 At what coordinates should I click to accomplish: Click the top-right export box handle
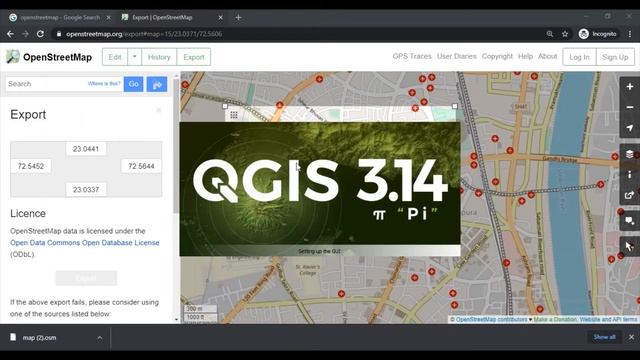[x=455, y=106]
